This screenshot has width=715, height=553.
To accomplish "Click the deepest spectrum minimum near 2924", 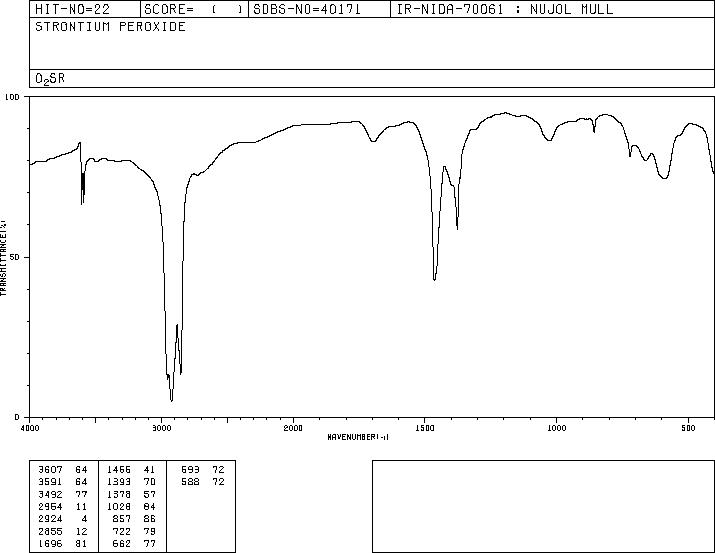I will pos(171,400).
